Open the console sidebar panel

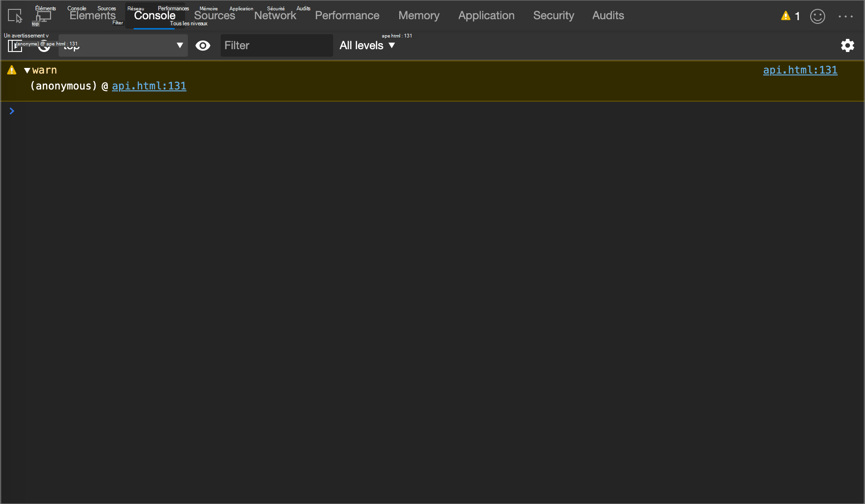[15, 45]
